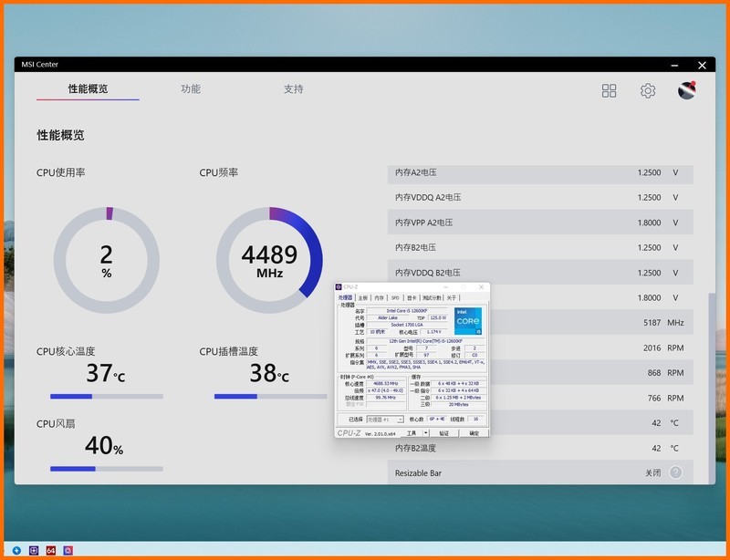Close the MSI Center window
730x560 pixels.
pyautogui.click(x=702, y=65)
